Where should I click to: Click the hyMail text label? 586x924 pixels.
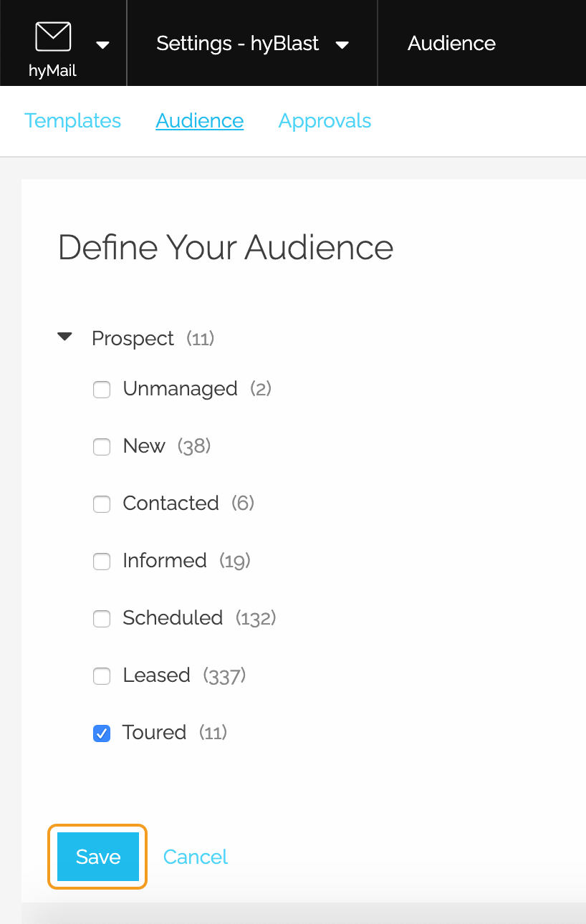(x=53, y=71)
